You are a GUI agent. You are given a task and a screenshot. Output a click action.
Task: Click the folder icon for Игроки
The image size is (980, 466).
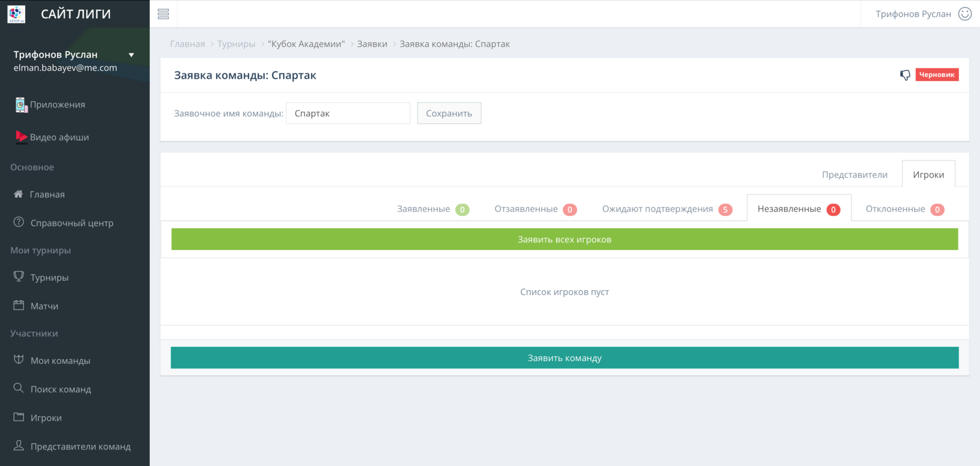pos(19,417)
